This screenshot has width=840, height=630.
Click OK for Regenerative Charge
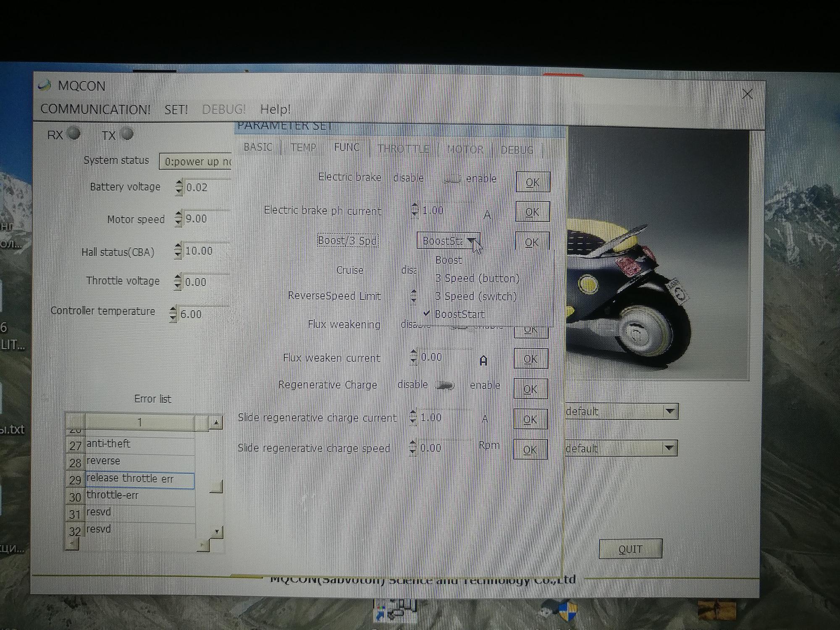(x=530, y=389)
